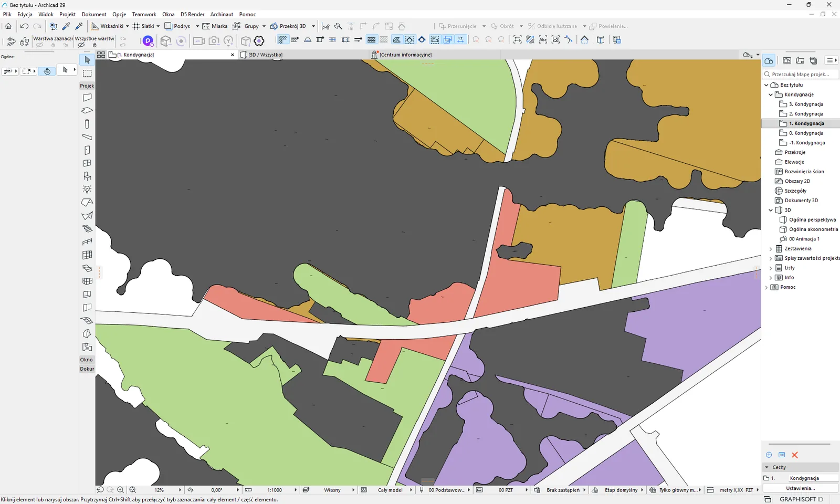Screen dimensions: 840x504
Task: Click the GRAPHISOFT ID button
Action: point(801,499)
